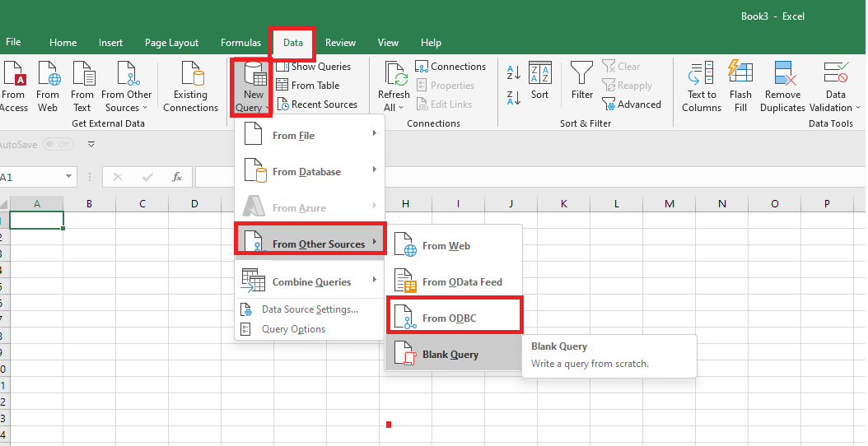This screenshot has height=446, width=868.
Task: Expand the From File submenu
Action: click(x=310, y=136)
